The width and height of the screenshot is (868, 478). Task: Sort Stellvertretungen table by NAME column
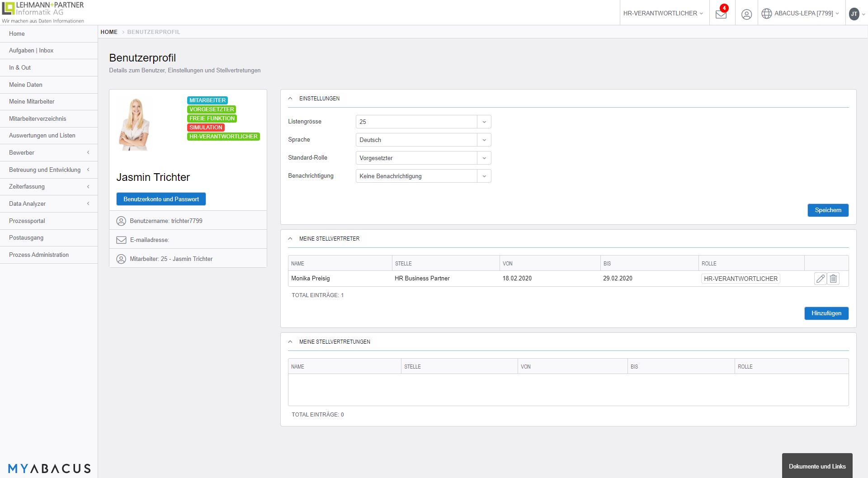coord(344,367)
